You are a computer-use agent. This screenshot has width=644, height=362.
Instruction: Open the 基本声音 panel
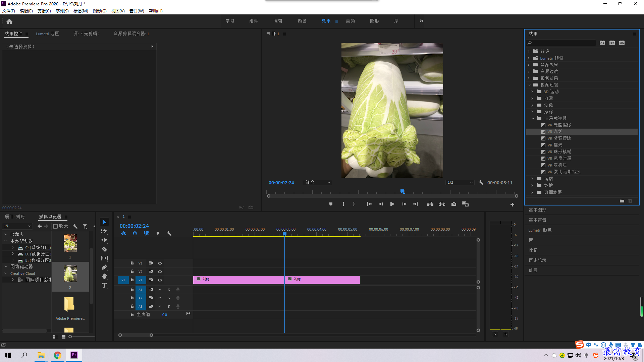(537, 220)
